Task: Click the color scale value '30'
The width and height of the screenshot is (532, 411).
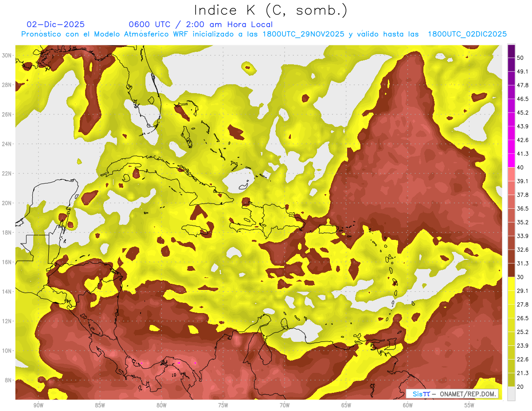Action: [x=520, y=277]
